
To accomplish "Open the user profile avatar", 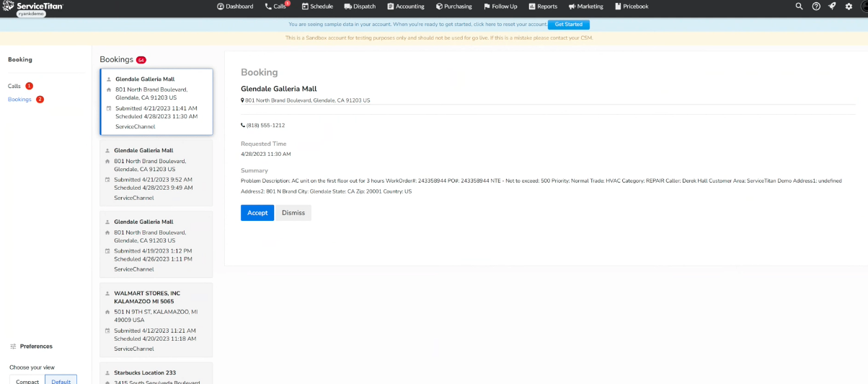I will click(x=864, y=6).
